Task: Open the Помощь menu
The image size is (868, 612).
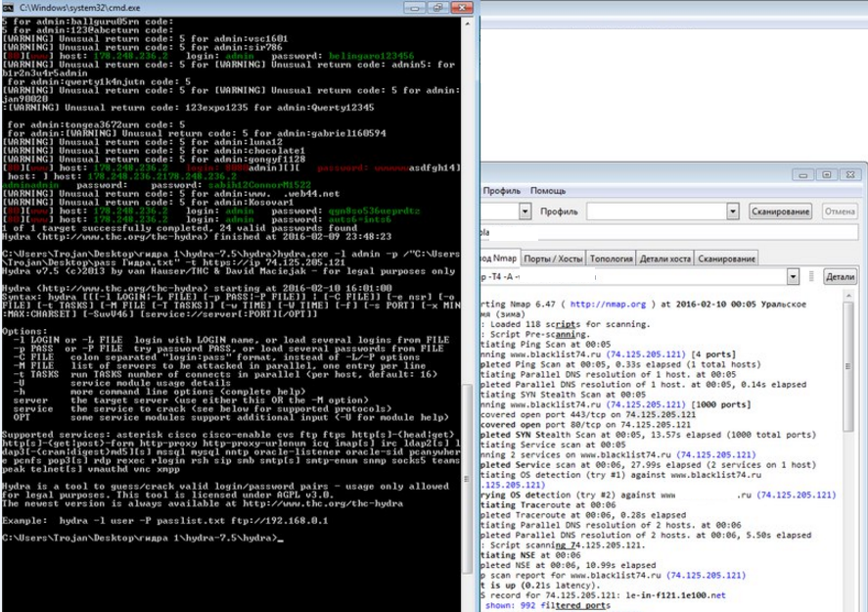Action: [x=548, y=191]
